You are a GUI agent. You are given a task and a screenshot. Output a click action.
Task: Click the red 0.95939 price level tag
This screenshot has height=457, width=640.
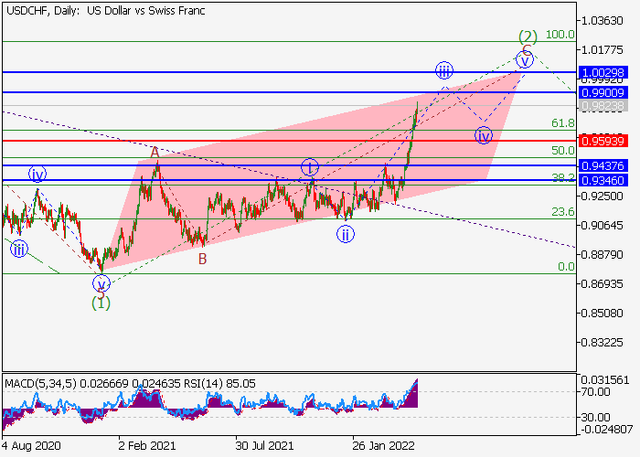pos(606,140)
